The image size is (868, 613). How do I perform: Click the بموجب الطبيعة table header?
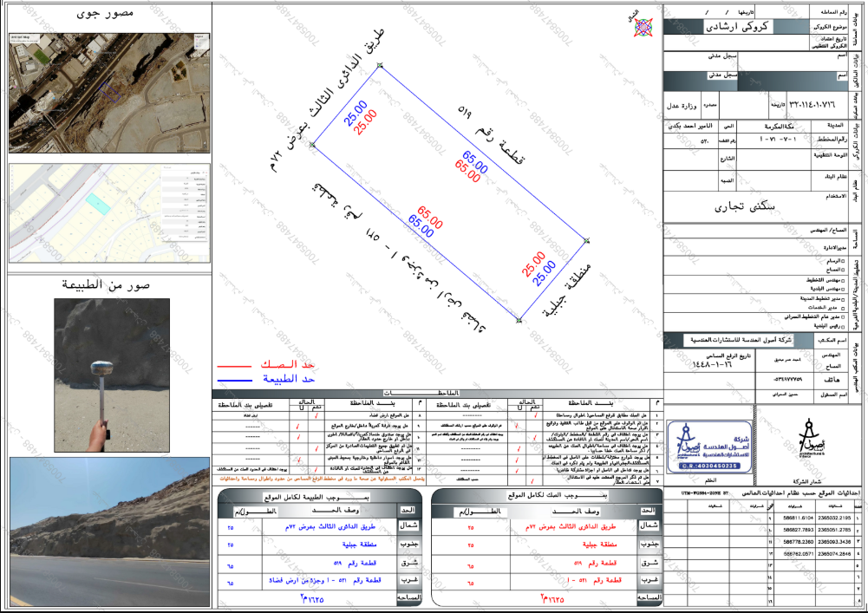pos(317,497)
